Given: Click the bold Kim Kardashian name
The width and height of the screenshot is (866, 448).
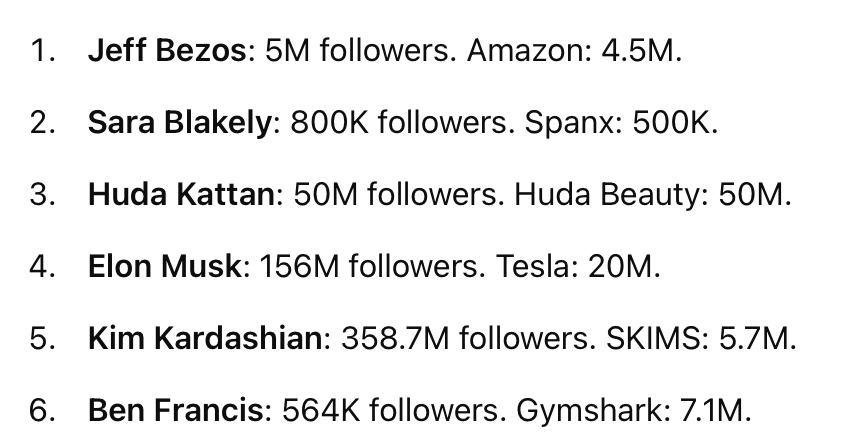Looking at the screenshot, I should pos(204,339).
